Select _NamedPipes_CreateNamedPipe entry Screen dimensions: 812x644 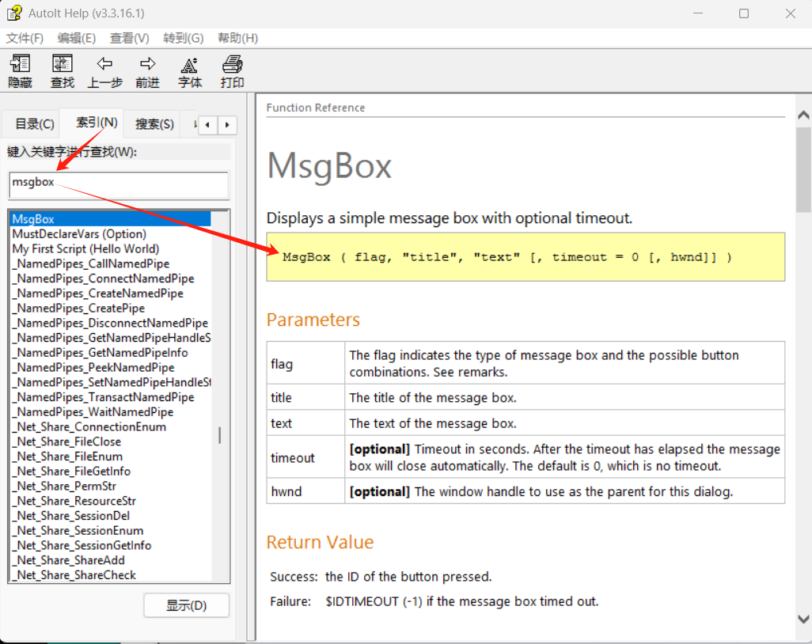[x=97, y=294]
